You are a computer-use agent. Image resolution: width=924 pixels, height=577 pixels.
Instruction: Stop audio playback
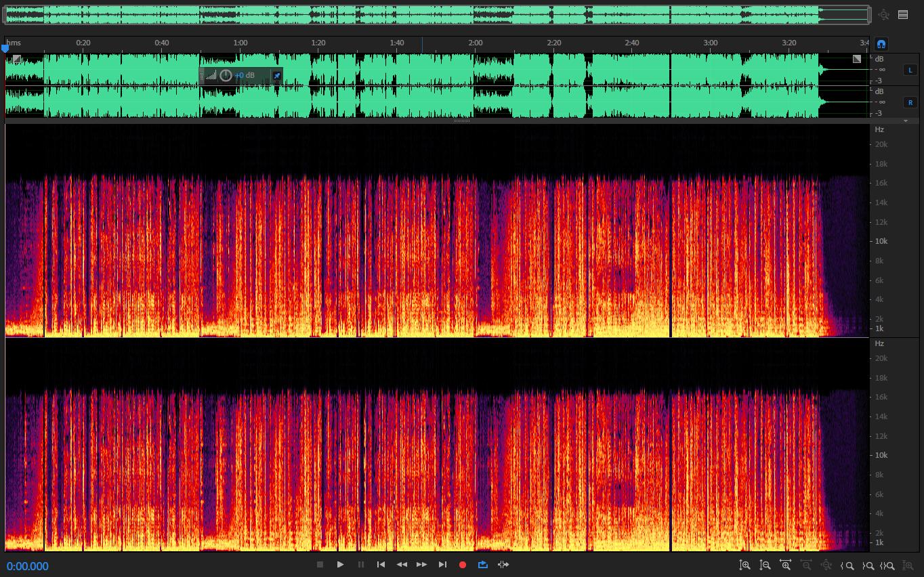coord(320,565)
